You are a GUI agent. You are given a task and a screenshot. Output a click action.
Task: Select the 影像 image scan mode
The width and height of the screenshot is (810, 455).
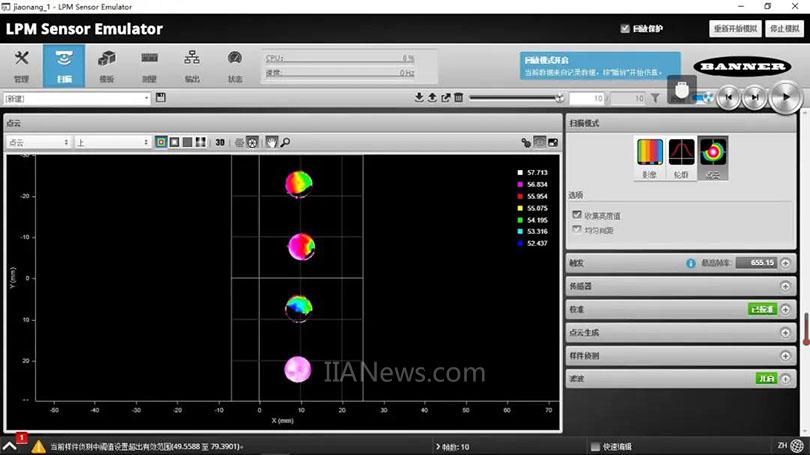[650, 156]
